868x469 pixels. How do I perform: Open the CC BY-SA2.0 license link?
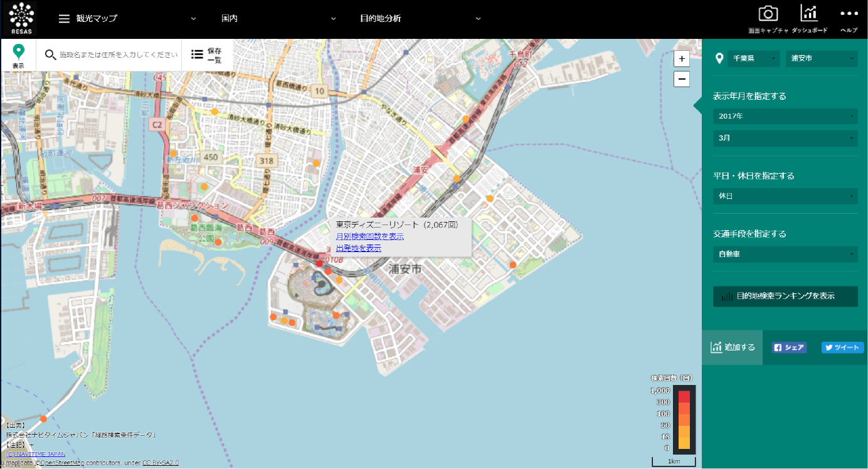[161, 463]
